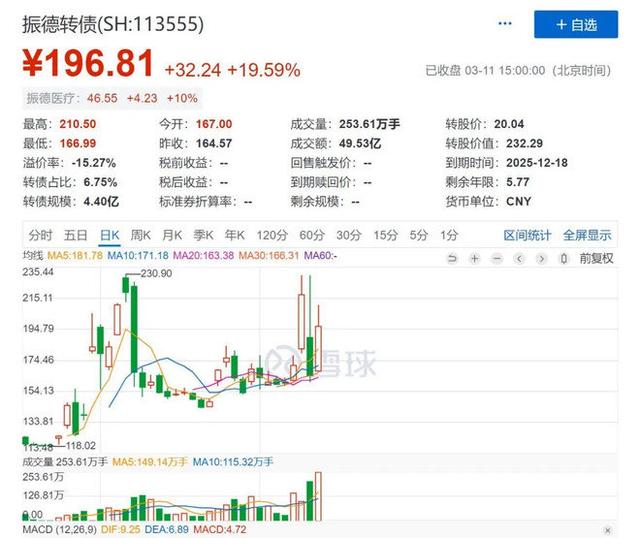Open the 区间统计 link

pos(527,235)
